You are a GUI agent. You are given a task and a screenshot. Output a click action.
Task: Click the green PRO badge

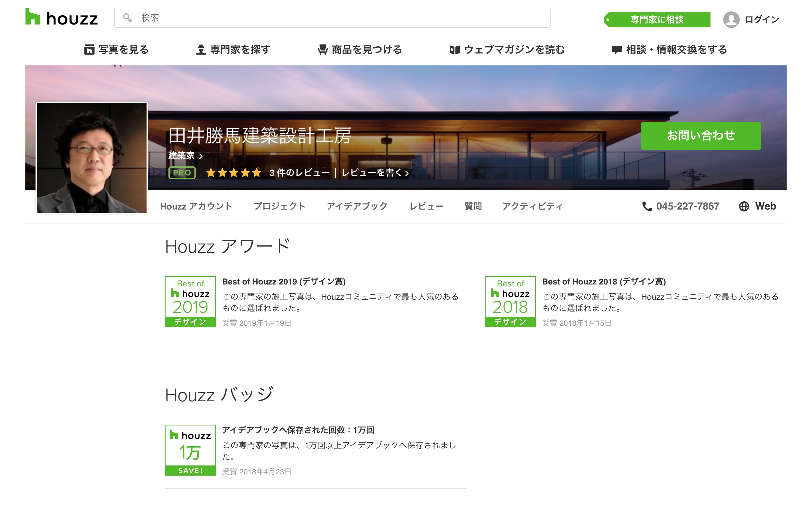tap(182, 173)
